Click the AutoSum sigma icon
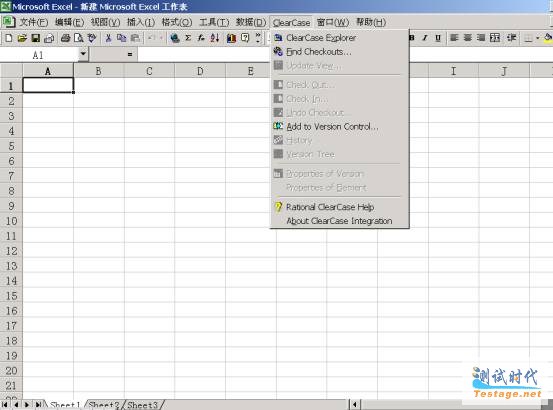Viewport: 553px width, 410px height. [188, 38]
